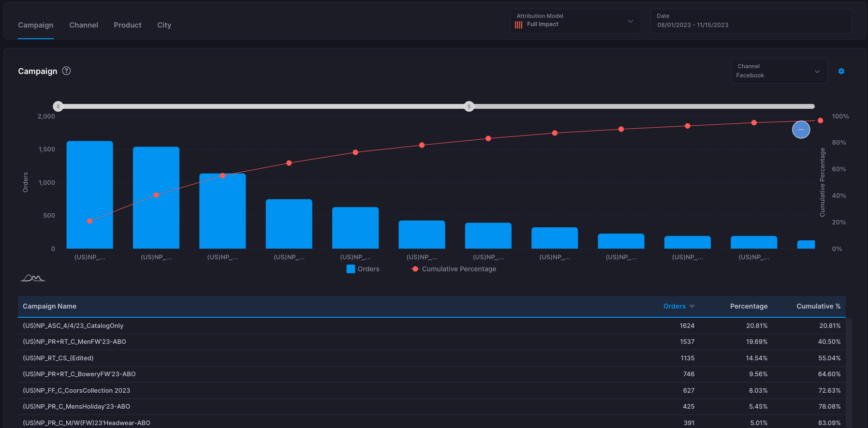Open the Date range picker field
This screenshot has width=868, height=428.
(x=751, y=21)
